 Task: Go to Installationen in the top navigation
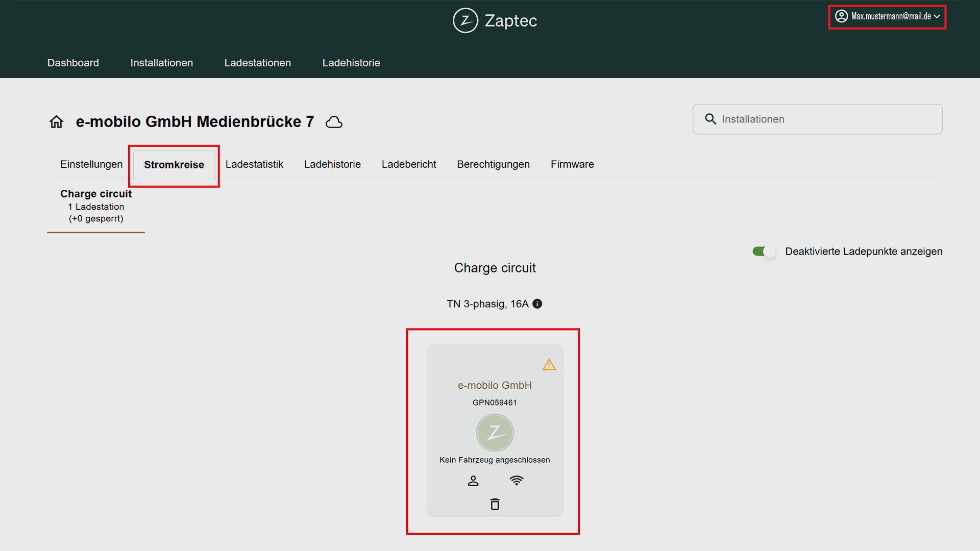coord(161,63)
